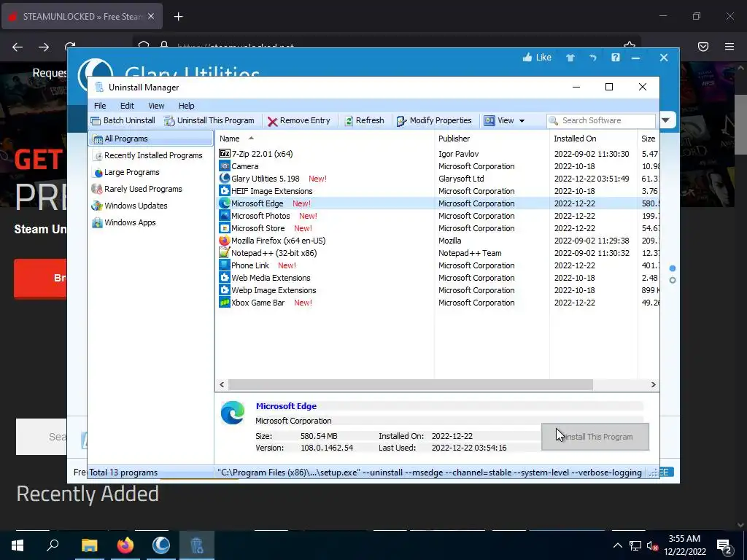Open the View dropdown in toolbar
Image resolution: width=747 pixels, height=560 pixels.
tap(505, 120)
